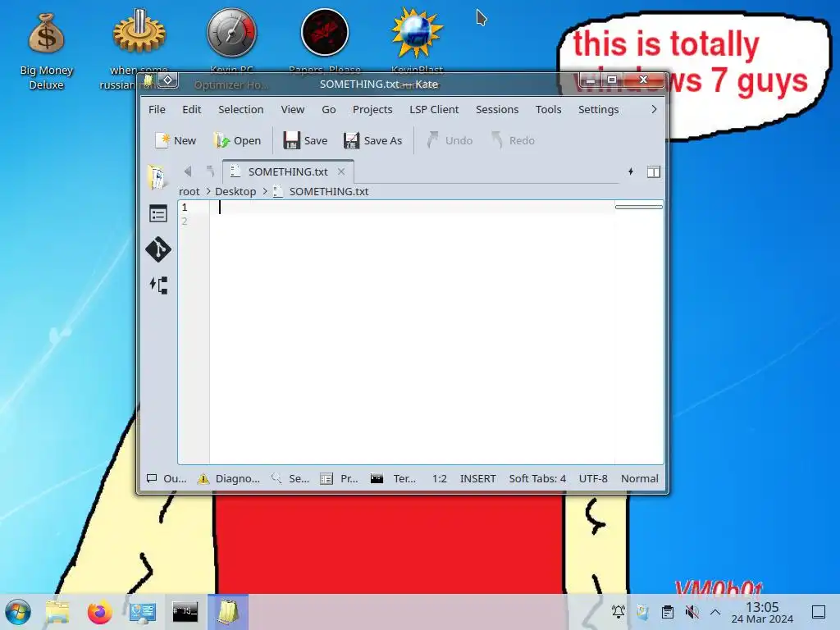Open the Documents sidebar panel icon
Image resolution: width=840 pixels, height=630 pixels.
157,177
